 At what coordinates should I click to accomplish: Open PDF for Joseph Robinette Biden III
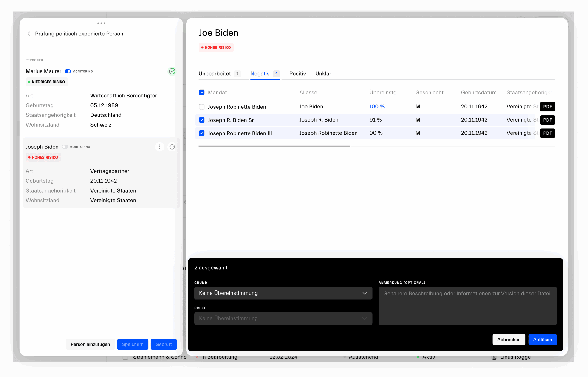click(547, 133)
